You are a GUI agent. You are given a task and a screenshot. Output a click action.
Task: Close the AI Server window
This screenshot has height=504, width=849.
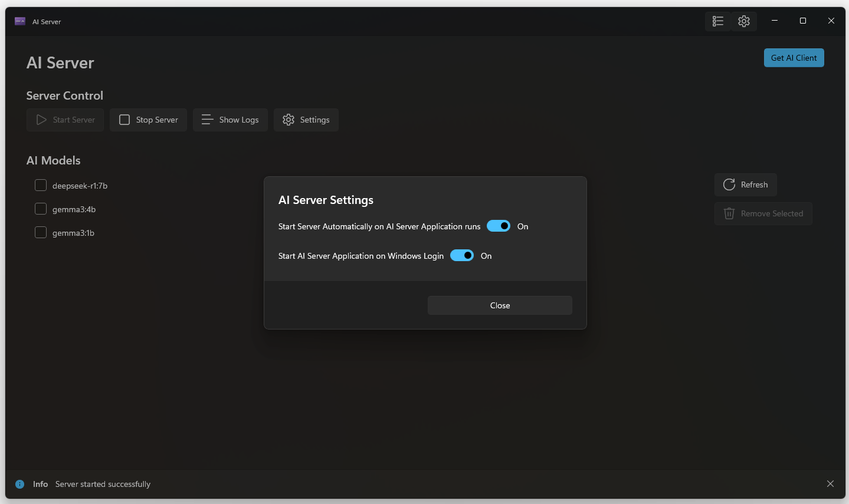(x=831, y=21)
